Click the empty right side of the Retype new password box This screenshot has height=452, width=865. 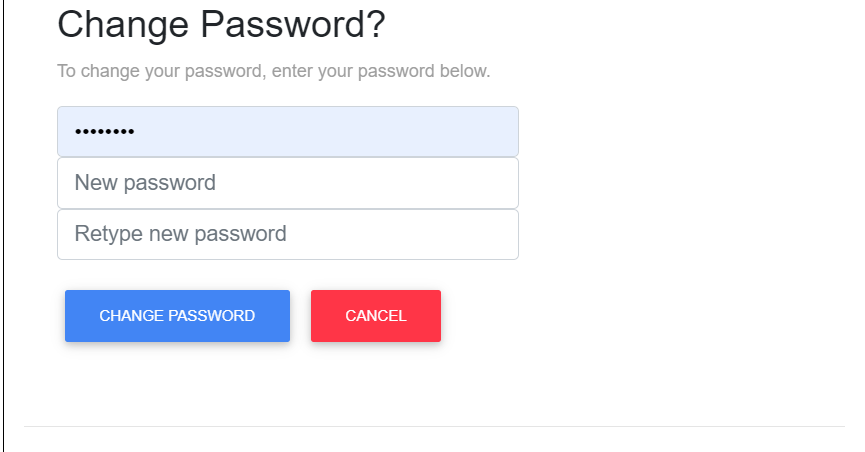[414, 234]
